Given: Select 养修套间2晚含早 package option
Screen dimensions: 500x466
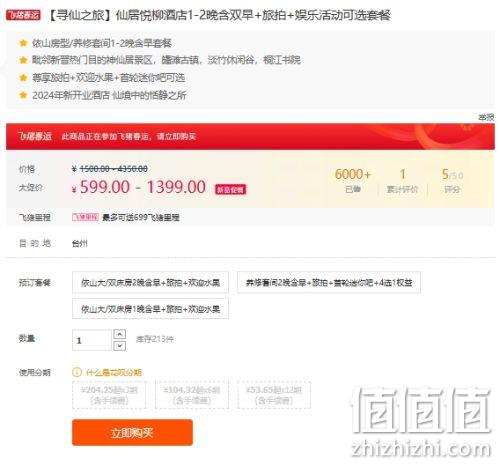Looking at the screenshot, I should tap(329, 283).
